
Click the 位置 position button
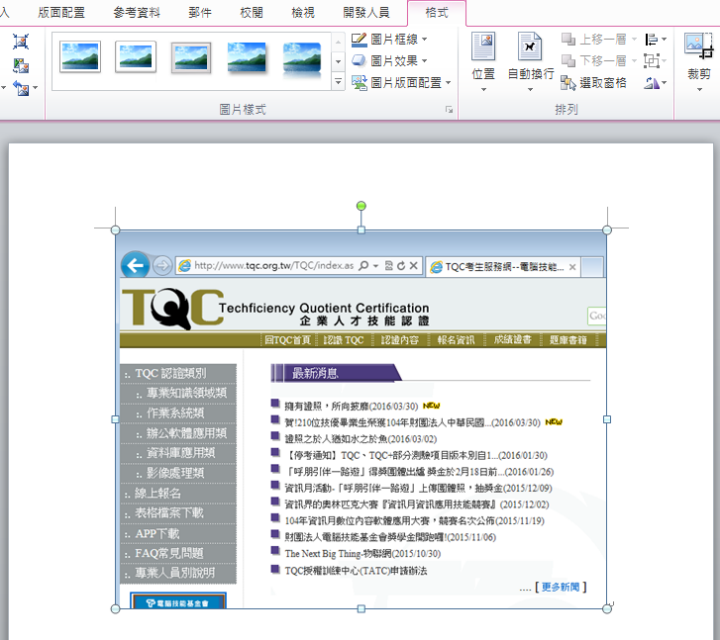[483, 61]
